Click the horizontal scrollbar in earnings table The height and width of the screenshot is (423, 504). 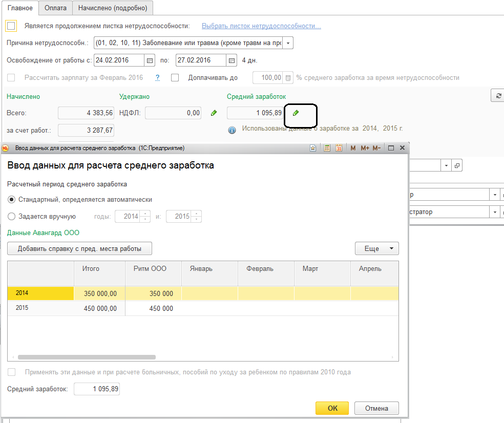(87, 357)
